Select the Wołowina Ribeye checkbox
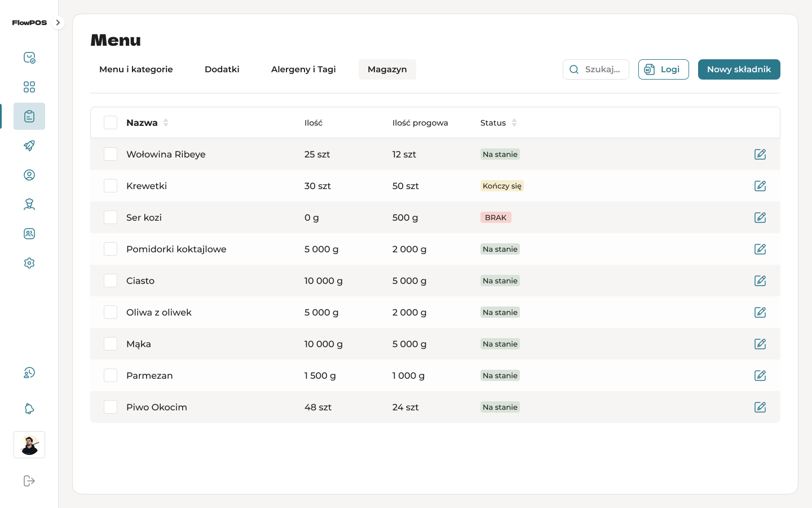 [x=111, y=154]
